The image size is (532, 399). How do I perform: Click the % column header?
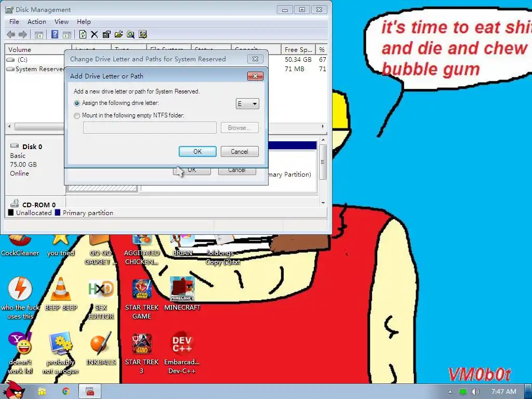(x=322, y=49)
